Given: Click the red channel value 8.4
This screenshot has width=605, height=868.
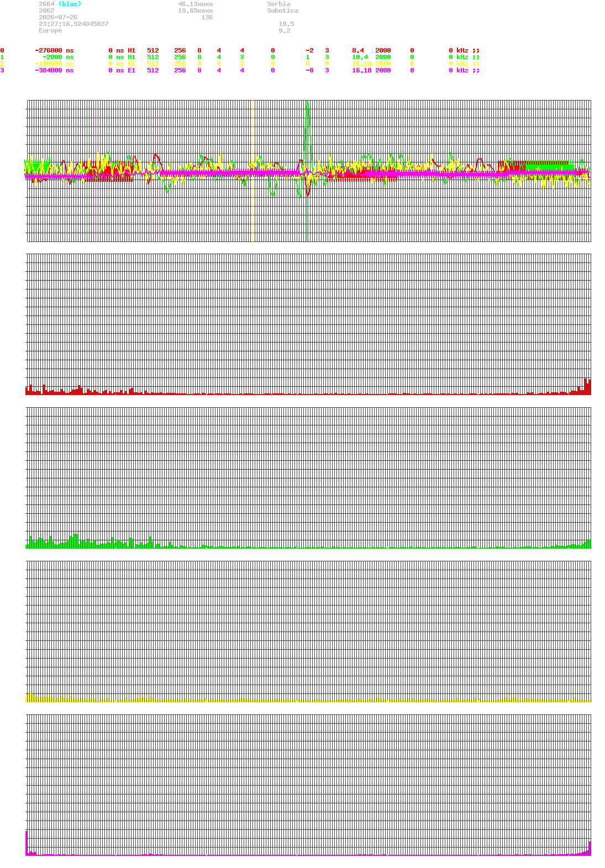Looking at the screenshot, I should coord(358,50).
